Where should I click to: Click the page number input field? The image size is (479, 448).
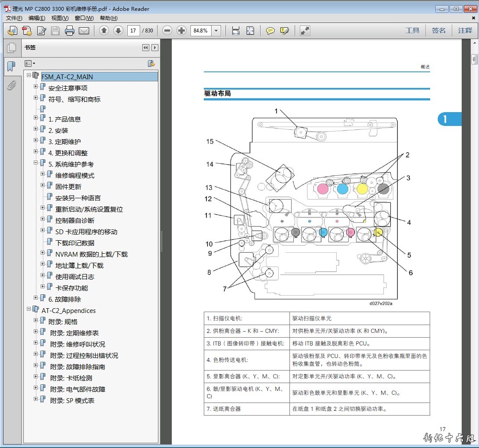133,31
